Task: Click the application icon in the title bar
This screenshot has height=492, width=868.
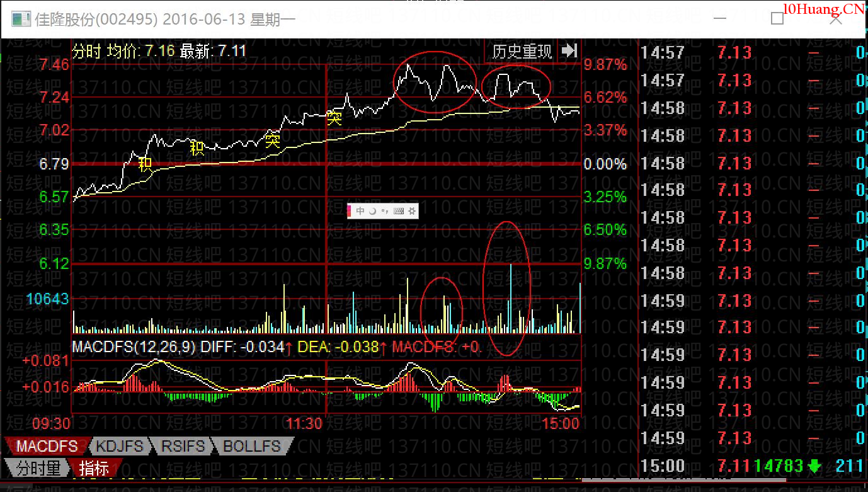Action: [21, 19]
